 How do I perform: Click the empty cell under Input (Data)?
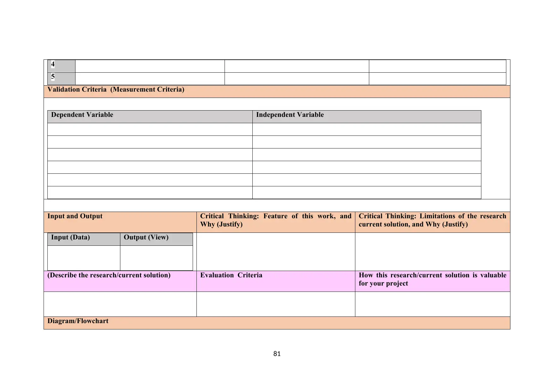[x=84, y=258]
